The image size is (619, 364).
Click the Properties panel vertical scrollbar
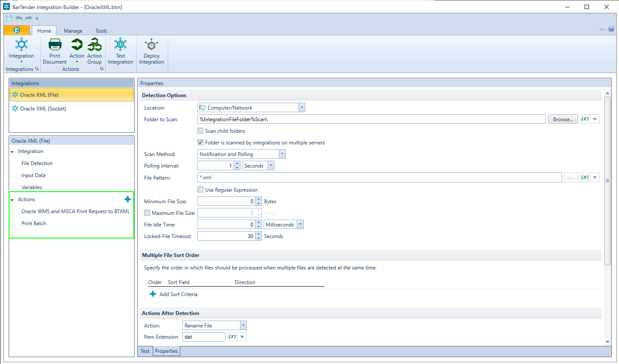click(607, 180)
